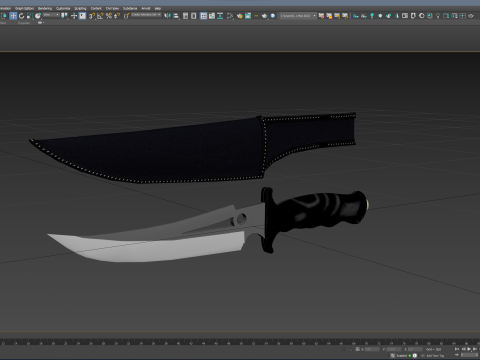Screen dimensions: 480x360
Task: Click the teal light bulb toolbar icon
Action: (372, 16)
